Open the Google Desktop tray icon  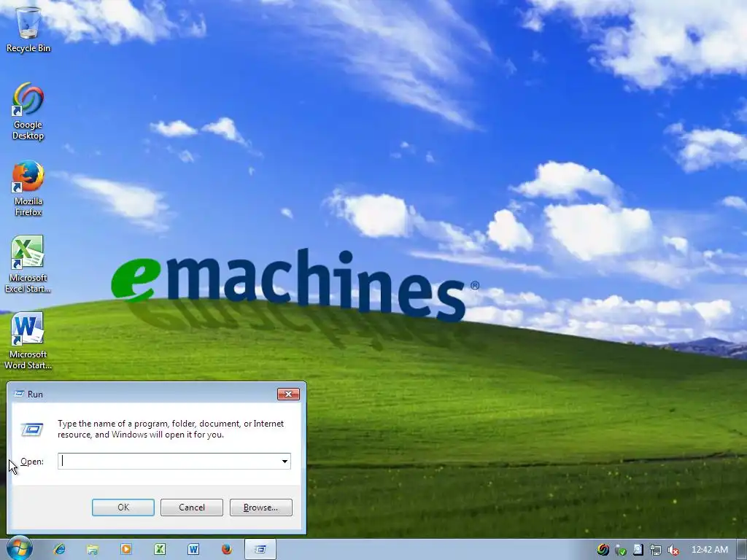click(603, 550)
